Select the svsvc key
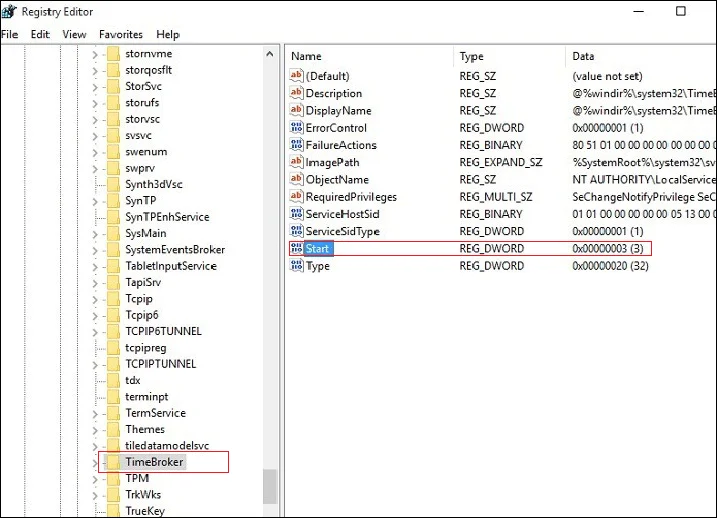The height and width of the screenshot is (518, 717). pyautogui.click(x=139, y=135)
